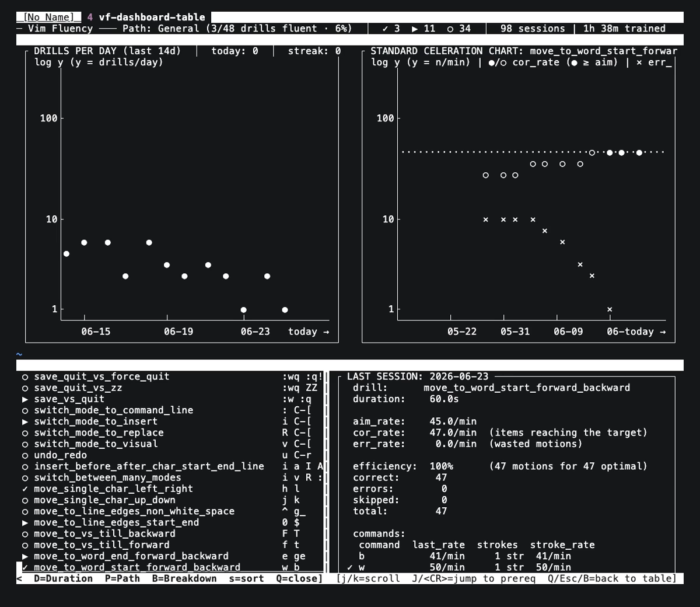This screenshot has width=700, height=607.
Task: Click the circle marker beside switch_mode_to_visual
Action: 25,444
